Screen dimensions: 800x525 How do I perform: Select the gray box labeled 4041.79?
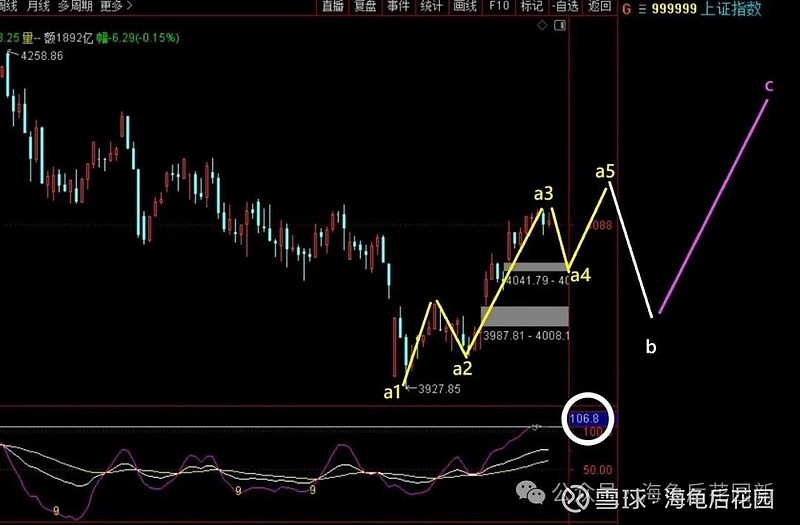(536, 267)
